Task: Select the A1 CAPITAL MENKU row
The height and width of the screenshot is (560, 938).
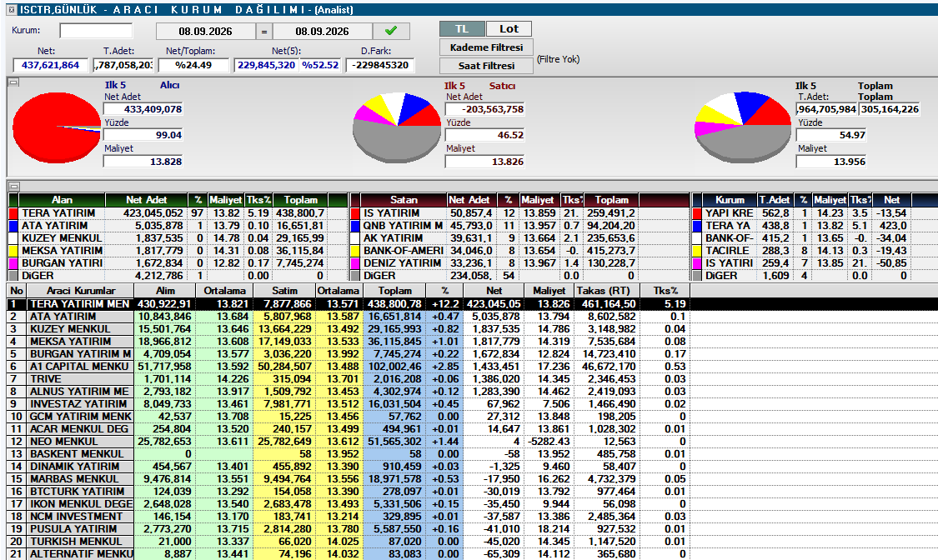Action: 349,367
